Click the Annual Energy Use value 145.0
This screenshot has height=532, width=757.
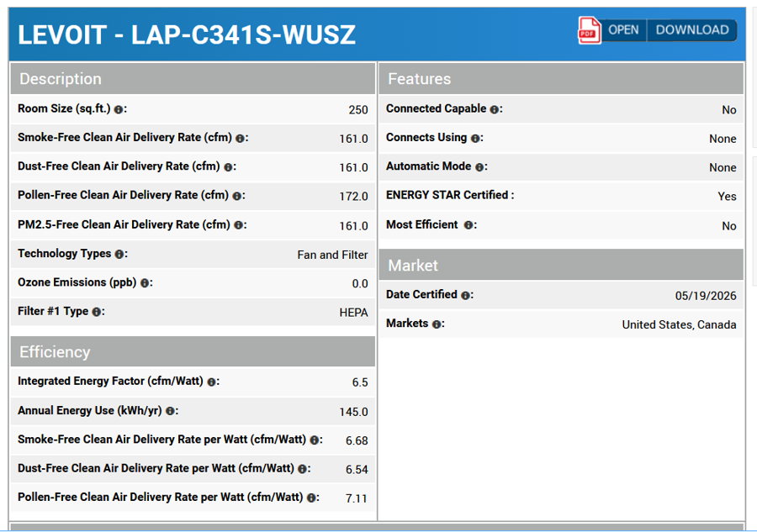pyautogui.click(x=353, y=412)
